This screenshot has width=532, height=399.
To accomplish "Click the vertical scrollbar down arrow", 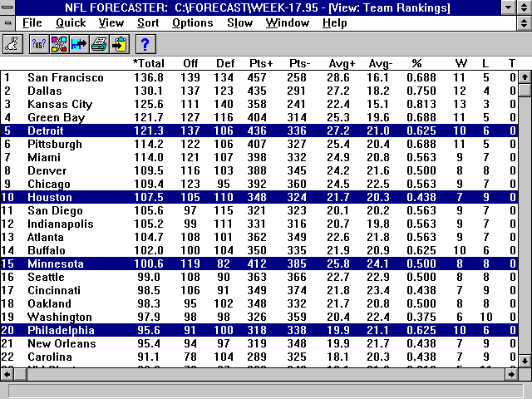I will click(525, 361).
